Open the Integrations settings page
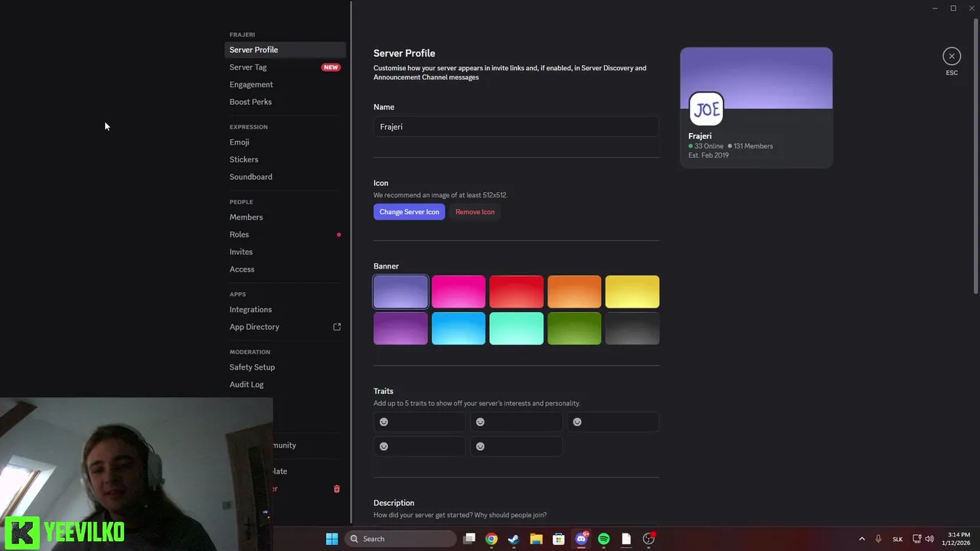 [286, 309]
